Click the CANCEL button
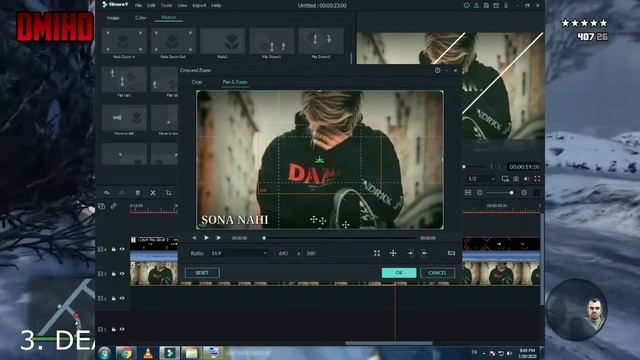Screen dimensions: 640x360 [x=437, y=273]
